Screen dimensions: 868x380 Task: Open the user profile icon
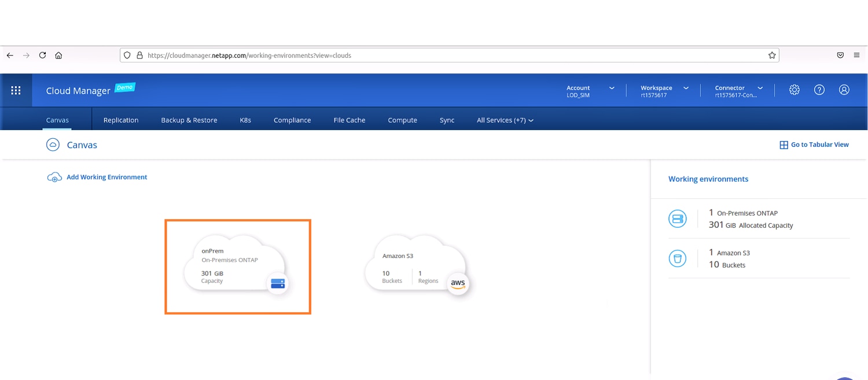tap(844, 90)
